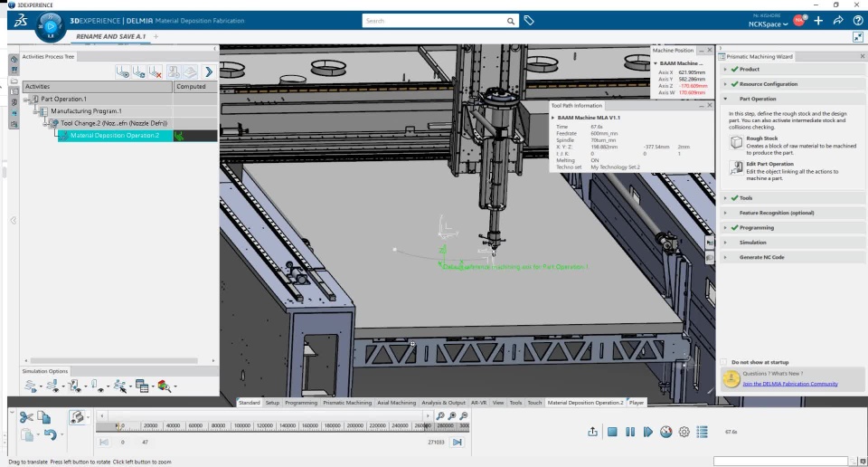
Task: Open the 3DEXPERIENCE compass
Action: pos(51,26)
